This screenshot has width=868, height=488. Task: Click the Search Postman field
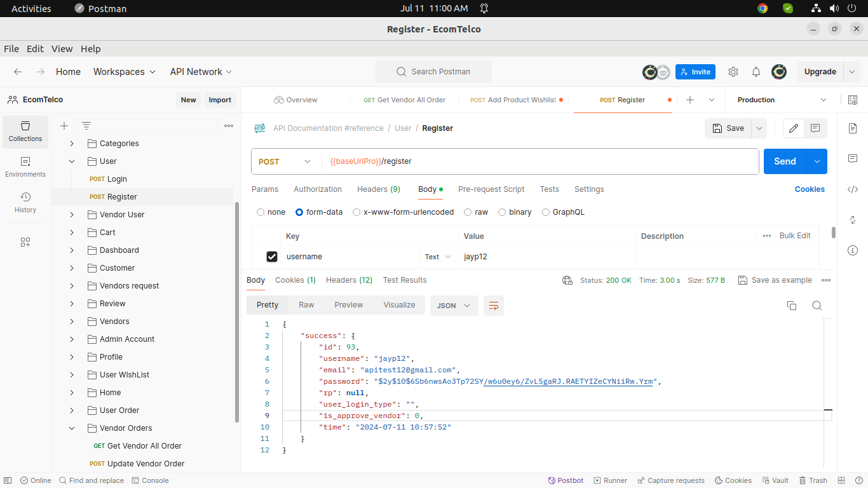point(433,72)
